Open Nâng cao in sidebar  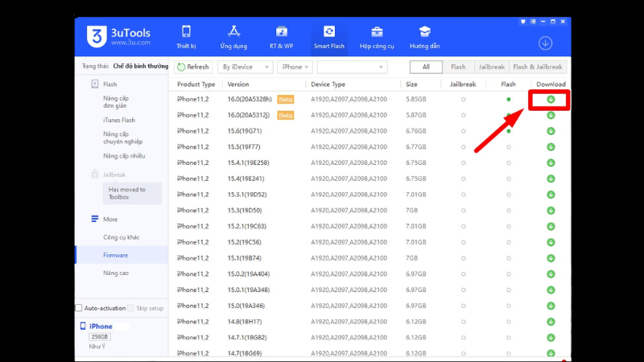[x=116, y=273]
